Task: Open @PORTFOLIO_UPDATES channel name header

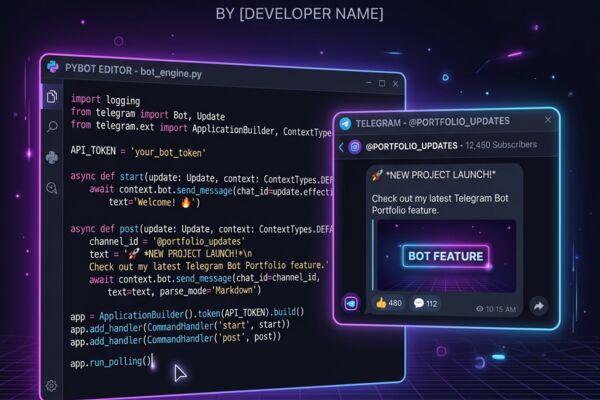Action: pyautogui.click(x=411, y=146)
